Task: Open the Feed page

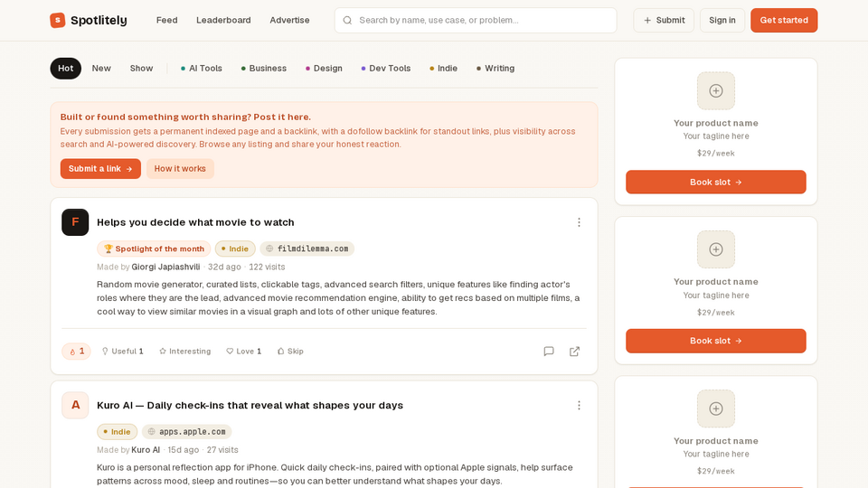Action: coord(166,21)
